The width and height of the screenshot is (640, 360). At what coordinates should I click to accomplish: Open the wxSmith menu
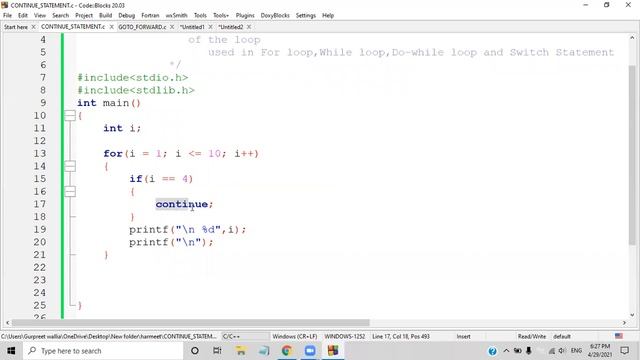click(176, 15)
